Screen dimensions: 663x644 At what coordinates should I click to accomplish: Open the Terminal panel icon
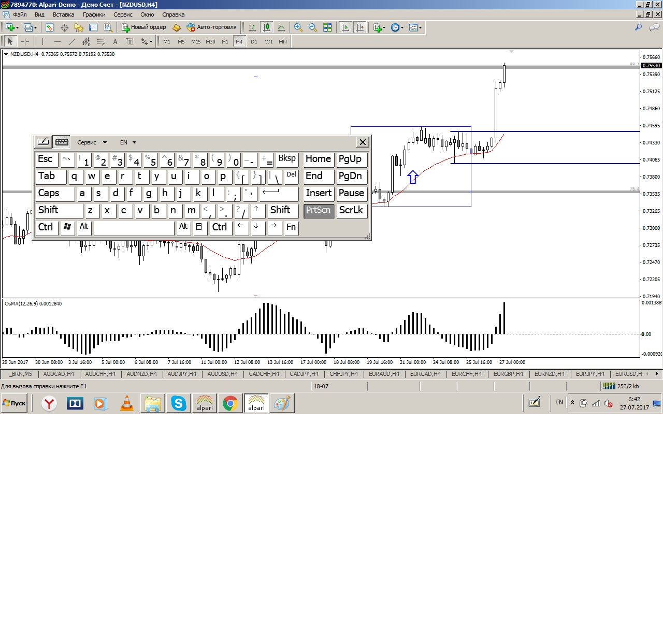[x=93, y=27]
